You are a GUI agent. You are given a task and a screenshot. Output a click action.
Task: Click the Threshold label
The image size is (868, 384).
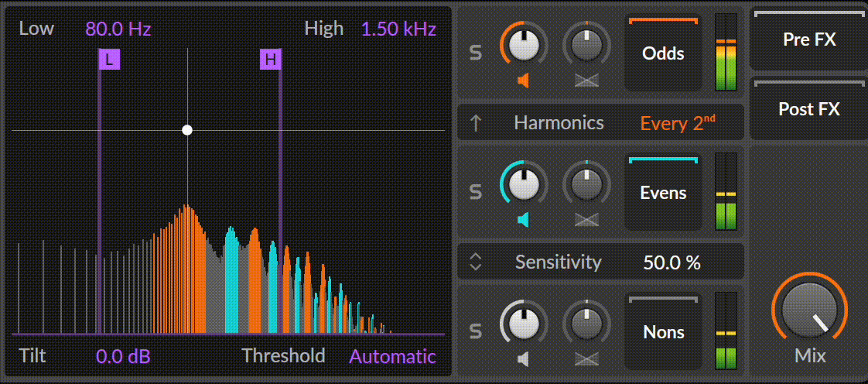click(x=283, y=355)
